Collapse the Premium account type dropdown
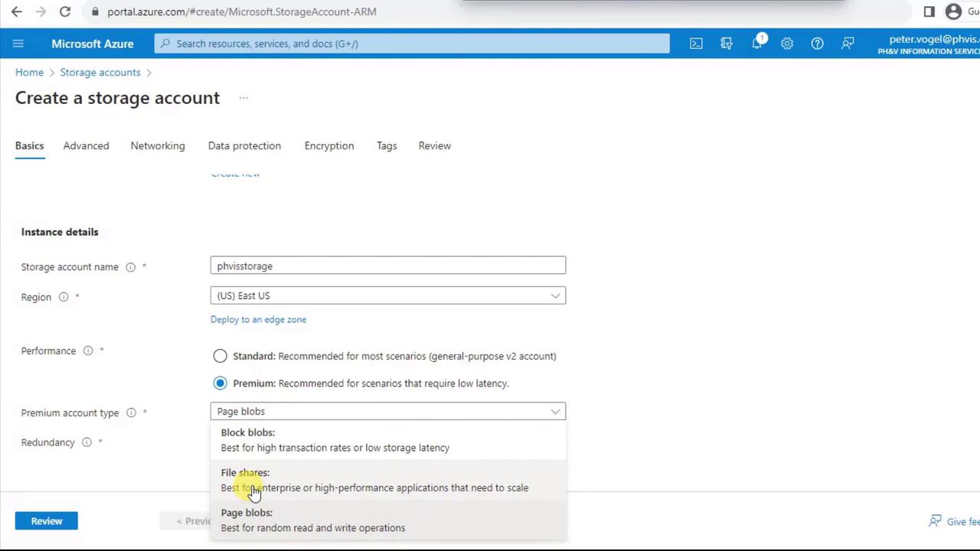980x551 pixels. 387,412
